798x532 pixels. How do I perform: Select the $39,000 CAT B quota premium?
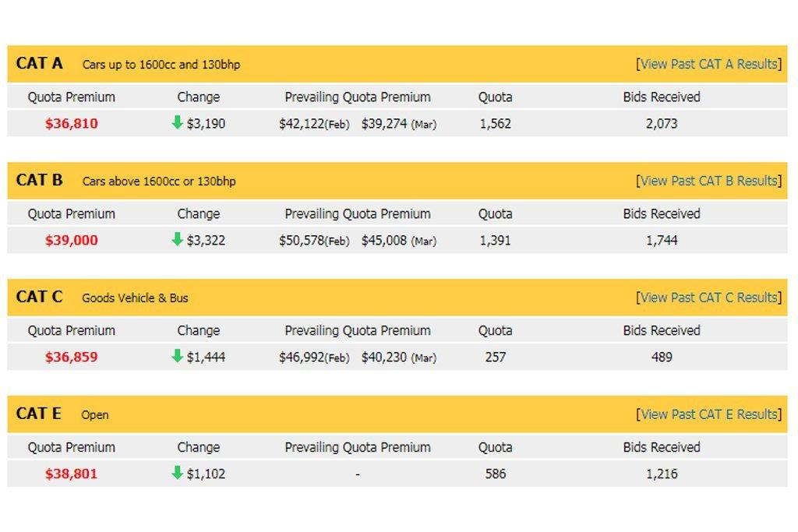pyautogui.click(x=72, y=241)
